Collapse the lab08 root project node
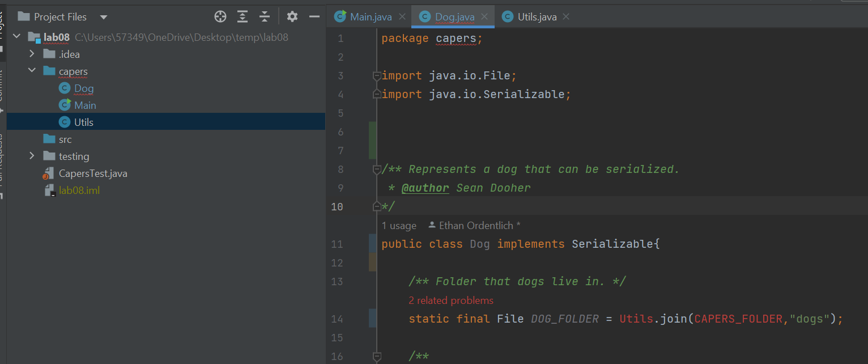 coord(16,37)
